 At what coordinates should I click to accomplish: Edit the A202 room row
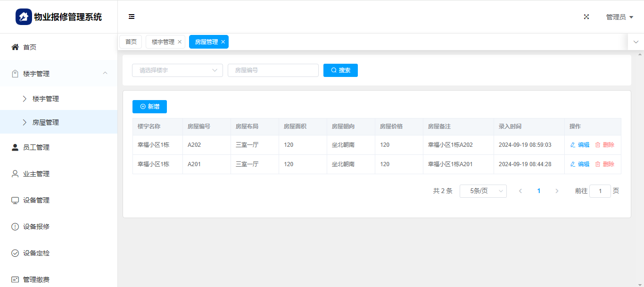tap(580, 145)
